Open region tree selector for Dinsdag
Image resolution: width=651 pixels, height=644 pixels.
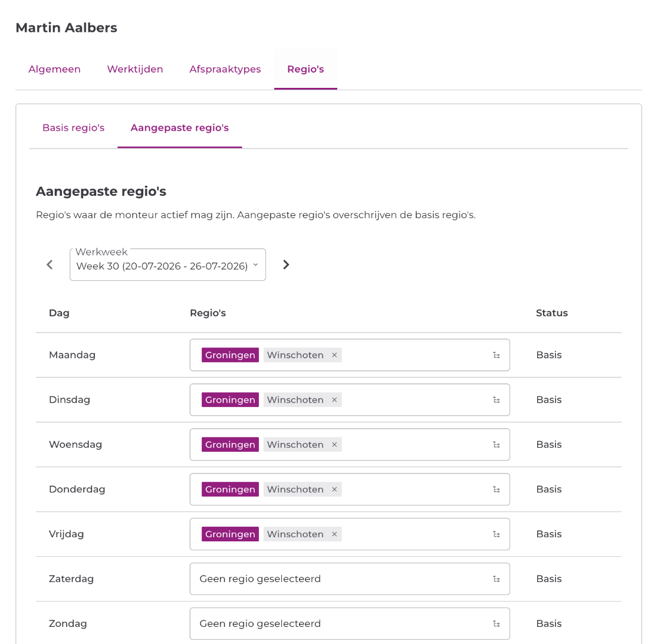pyautogui.click(x=496, y=400)
